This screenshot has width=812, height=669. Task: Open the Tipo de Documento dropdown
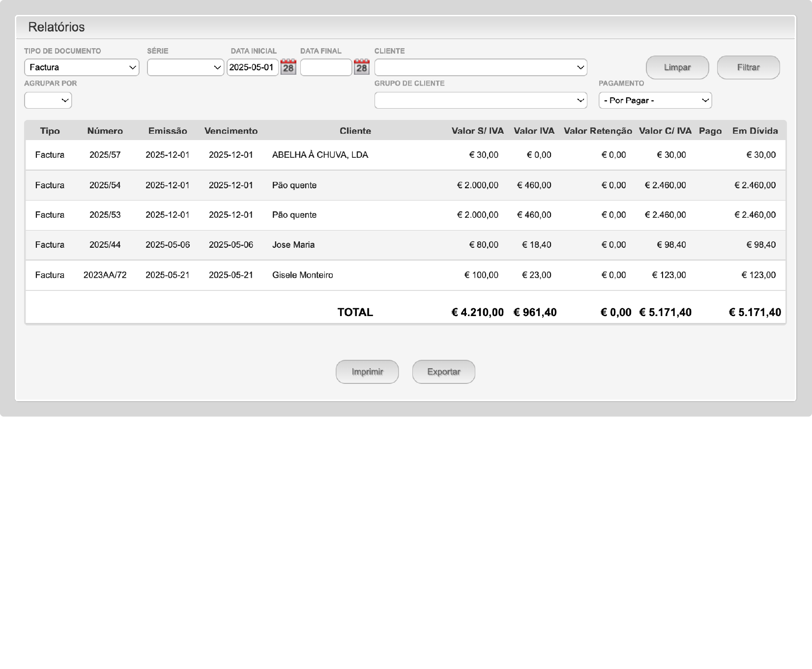[82, 67]
